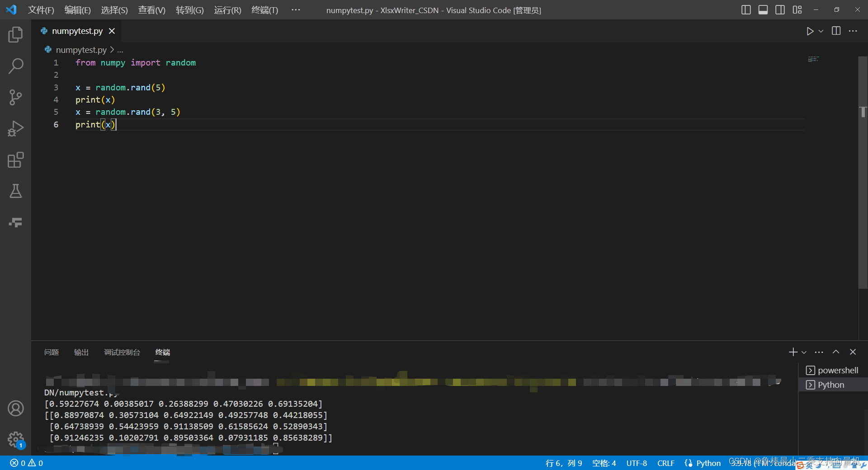Open editor More Actions ellipsis
This screenshot has height=470, width=868.
click(853, 31)
